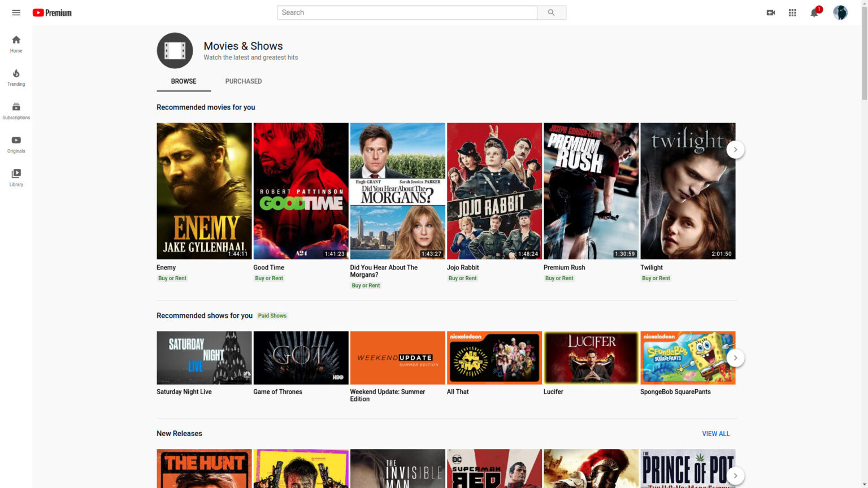Open your account profile avatar

click(840, 12)
